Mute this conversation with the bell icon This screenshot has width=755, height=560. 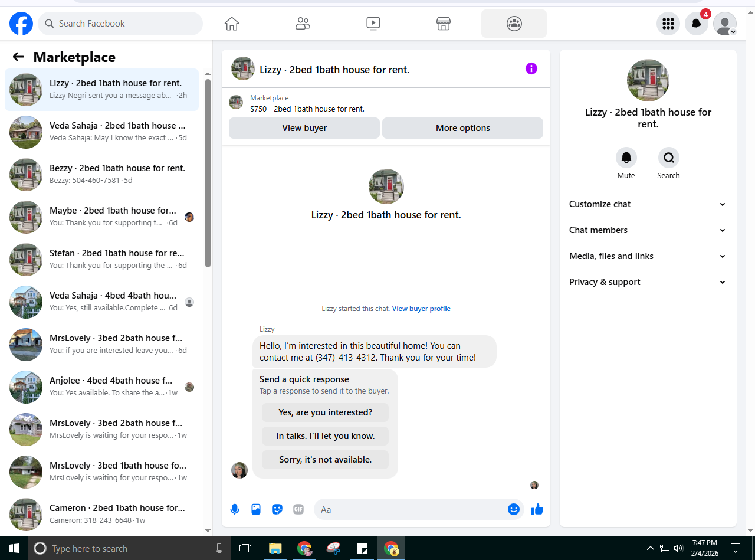[626, 158]
